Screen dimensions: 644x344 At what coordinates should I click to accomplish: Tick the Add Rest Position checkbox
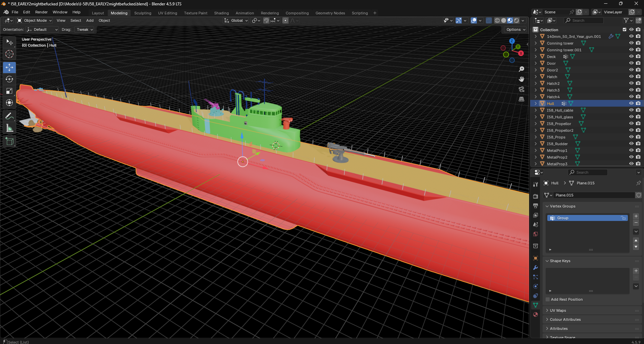[548, 299]
